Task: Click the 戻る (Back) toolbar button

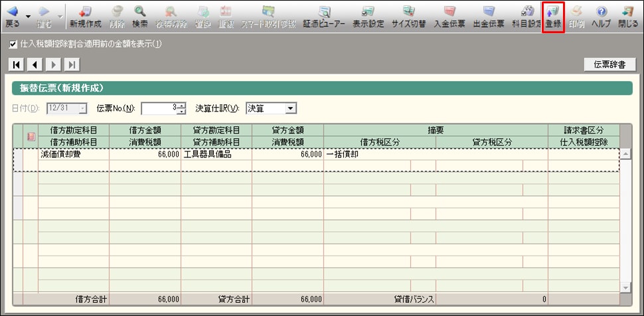Action: click(12, 17)
